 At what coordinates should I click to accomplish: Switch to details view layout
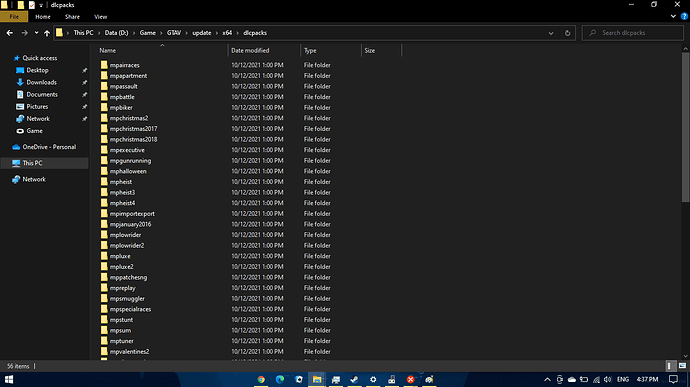coord(669,366)
